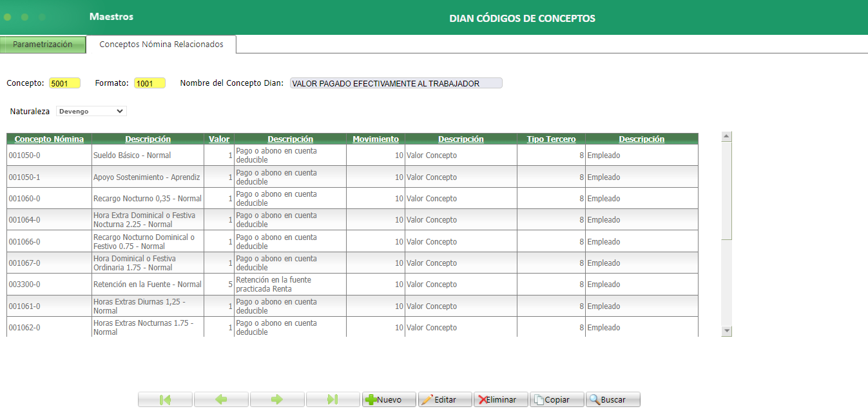Sort by Movimiento column header
Screen dimensions: 868x420
pos(376,139)
